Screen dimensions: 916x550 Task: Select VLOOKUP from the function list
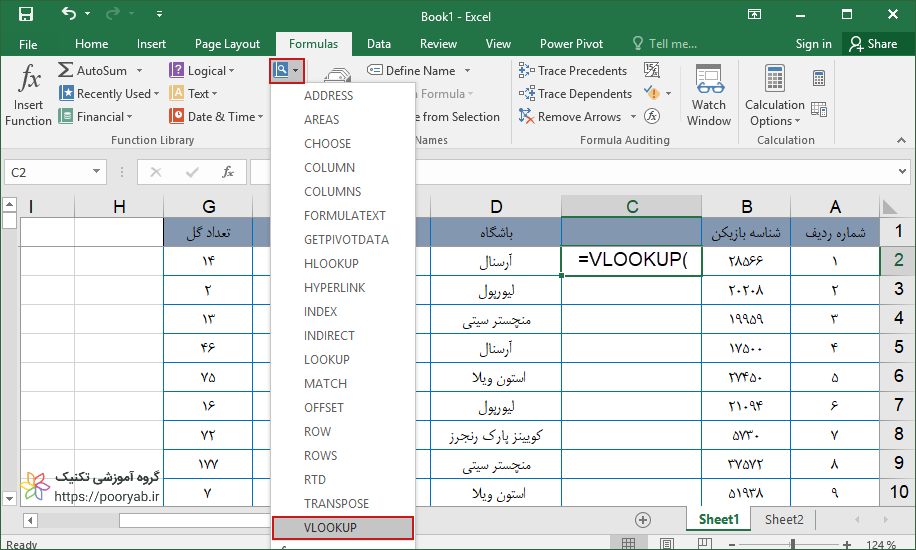click(x=343, y=528)
